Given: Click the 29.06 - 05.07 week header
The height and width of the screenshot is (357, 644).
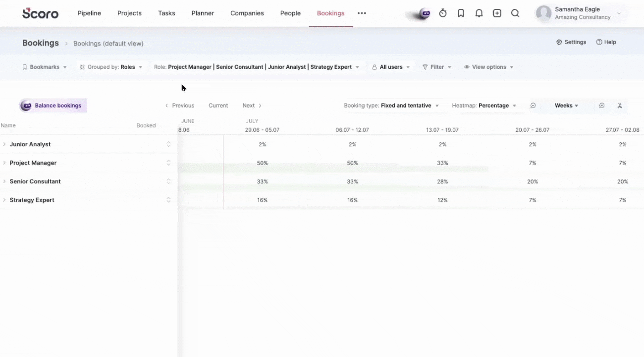Looking at the screenshot, I should 262,130.
